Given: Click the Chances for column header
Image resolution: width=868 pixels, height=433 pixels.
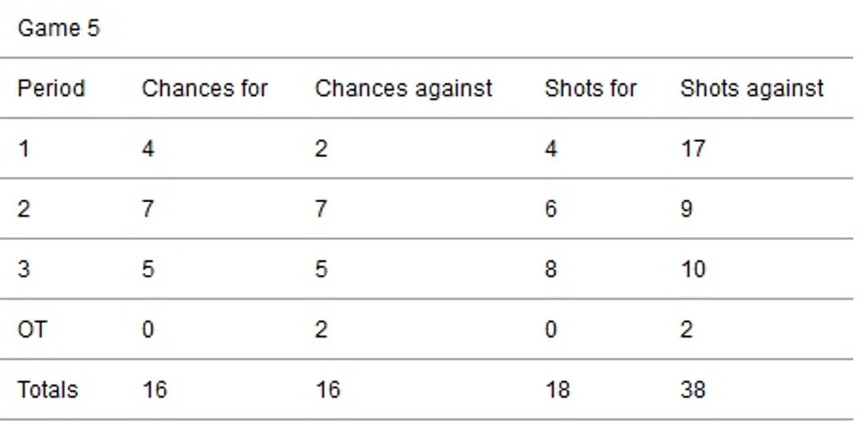Looking at the screenshot, I should [205, 89].
